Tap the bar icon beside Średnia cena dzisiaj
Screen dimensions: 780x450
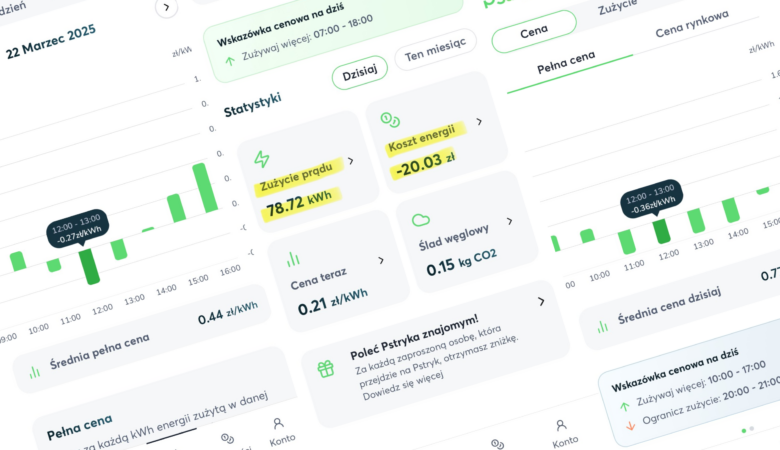point(602,326)
